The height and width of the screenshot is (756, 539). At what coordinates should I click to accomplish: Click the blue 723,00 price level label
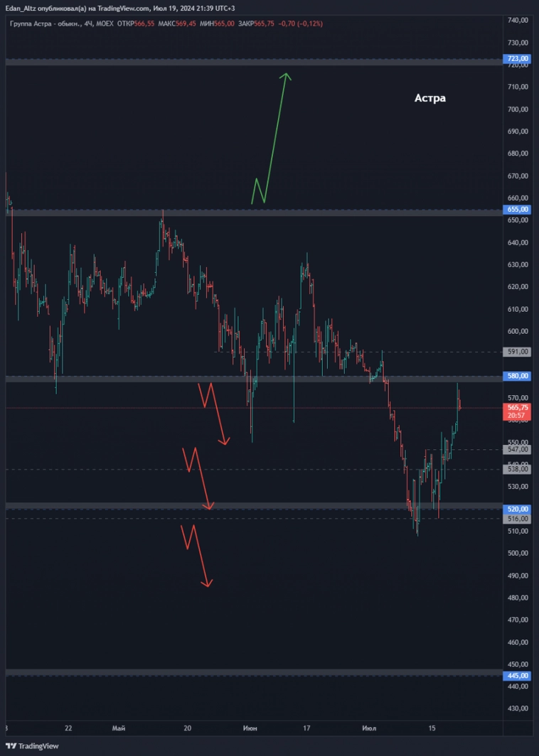pyautogui.click(x=518, y=59)
